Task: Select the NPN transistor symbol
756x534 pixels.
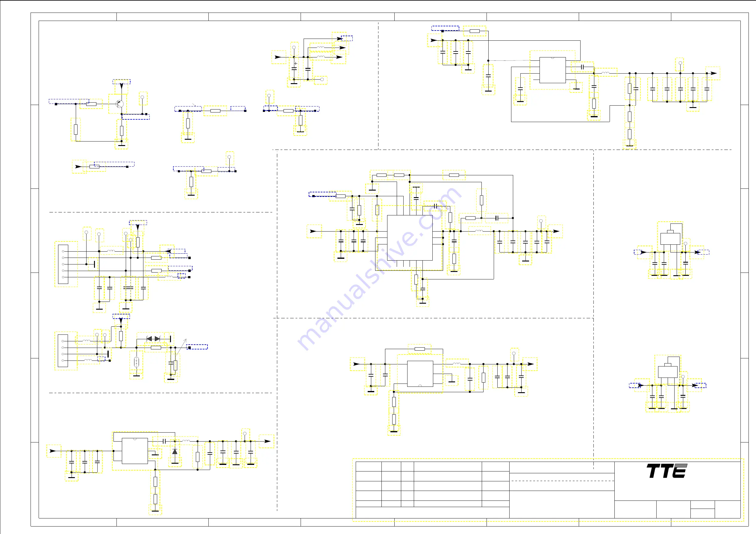Action: pos(119,104)
